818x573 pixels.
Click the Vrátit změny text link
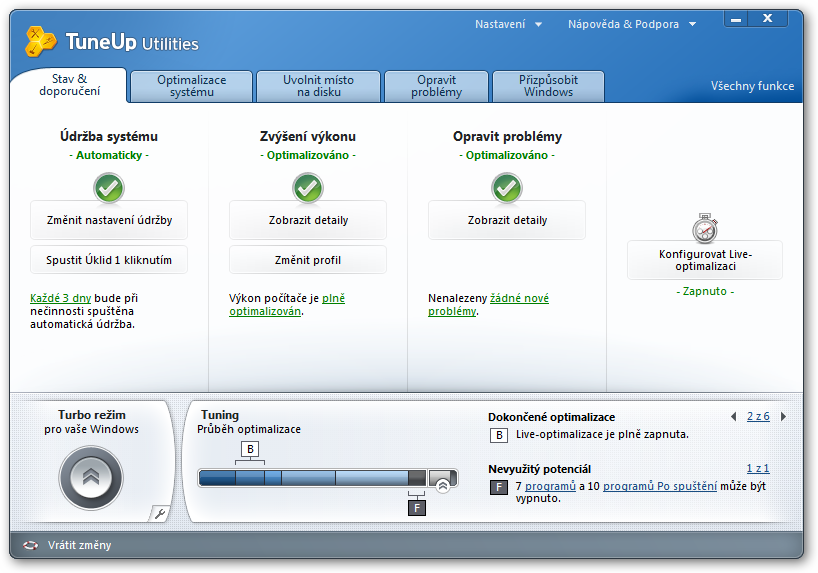coord(79,545)
